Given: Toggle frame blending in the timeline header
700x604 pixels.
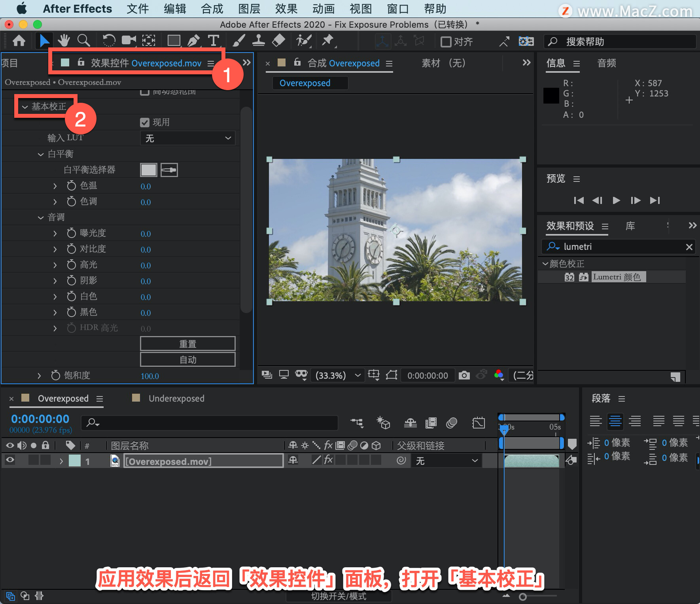Looking at the screenshot, I should pos(431,423).
